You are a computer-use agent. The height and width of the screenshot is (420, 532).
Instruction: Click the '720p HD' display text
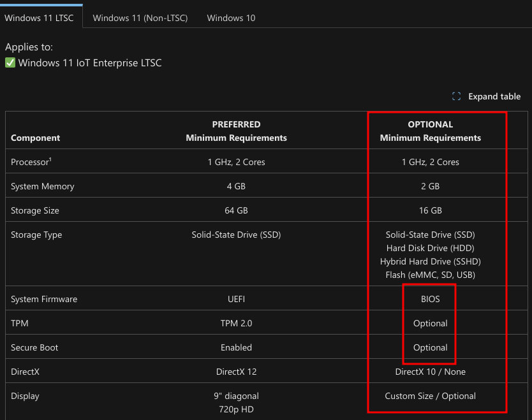(236, 410)
